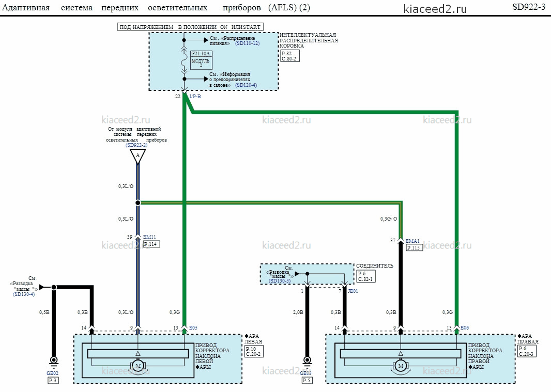Click the splice dot on the 0,3L/O wire
The height and width of the screenshot is (392, 551).
[137, 202]
